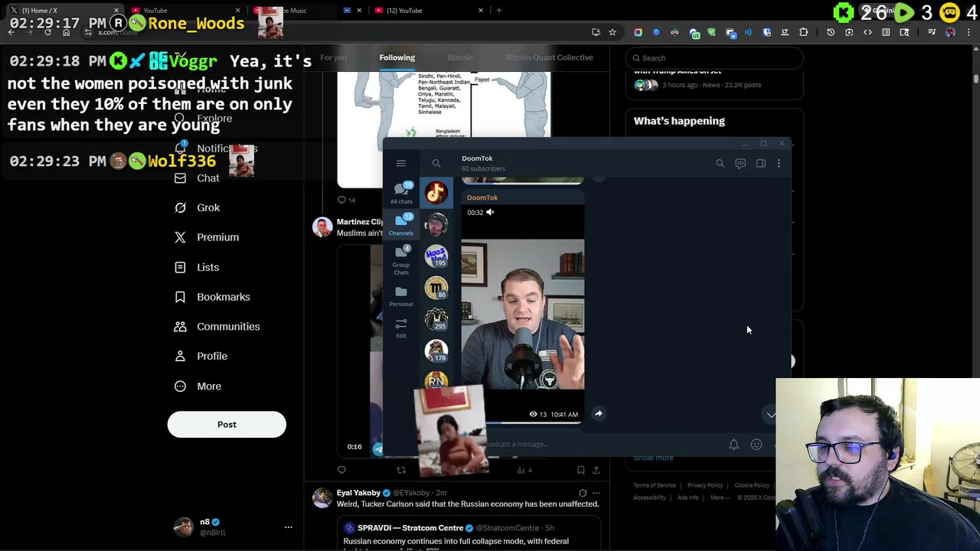Click the Post button on X
This screenshot has height=551, width=980.
(227, 425)
